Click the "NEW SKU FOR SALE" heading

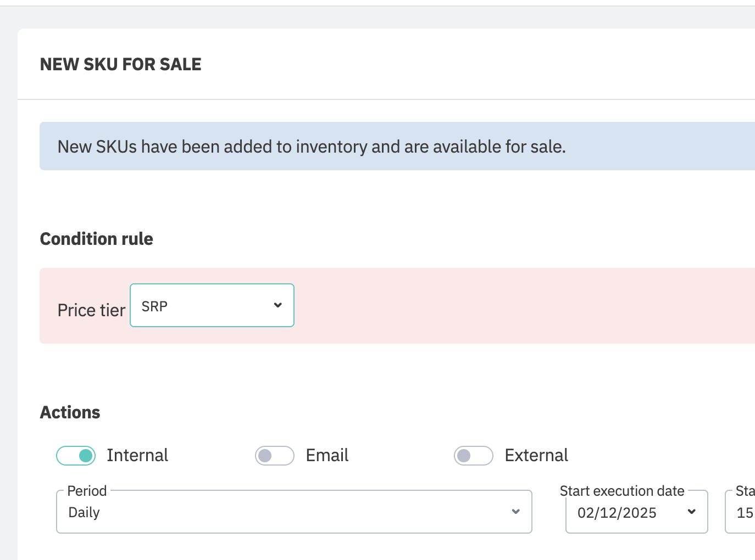[x=121, y=64]
